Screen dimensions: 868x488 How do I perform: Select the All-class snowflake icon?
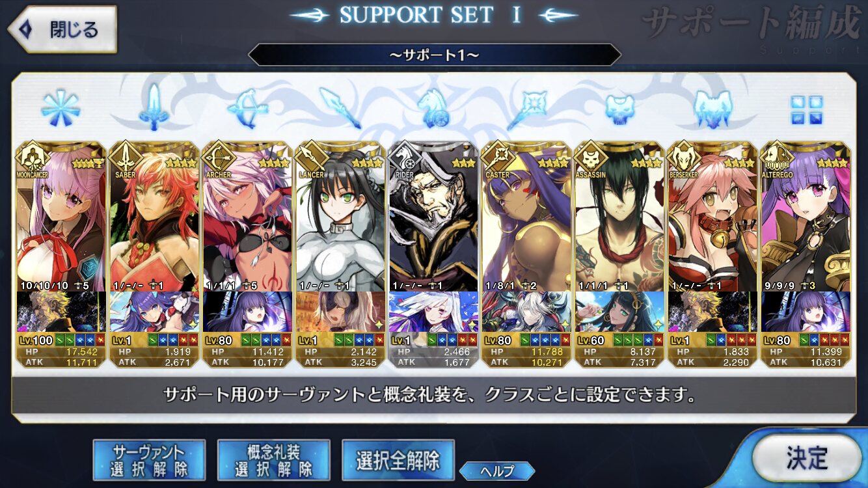coord(61,107)
